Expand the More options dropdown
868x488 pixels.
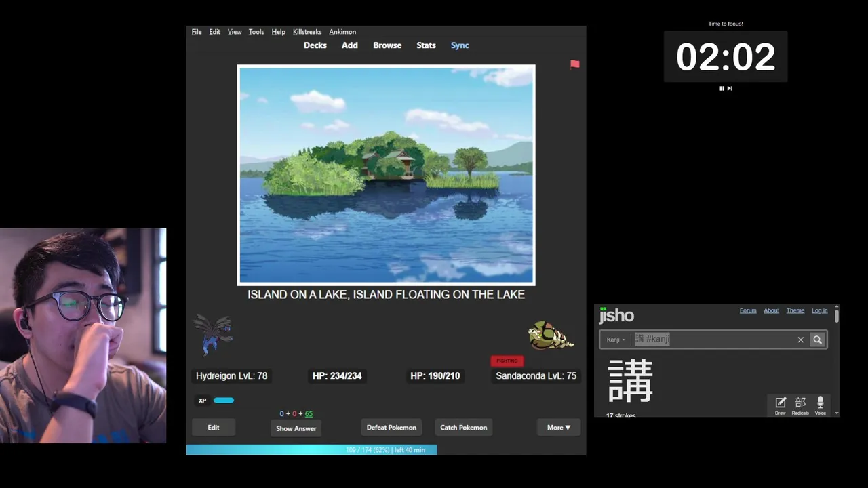pyautogui.click(x=559, y=427)
